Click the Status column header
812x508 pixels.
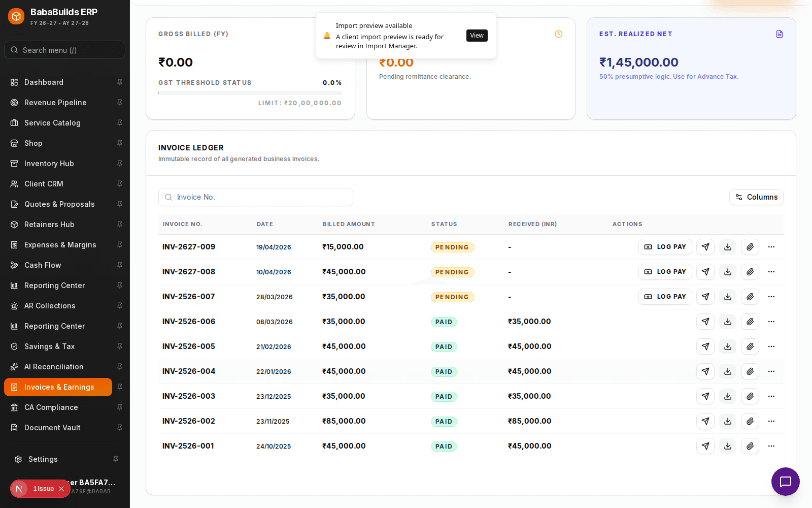pyautogui.click(x=444, y=224)
